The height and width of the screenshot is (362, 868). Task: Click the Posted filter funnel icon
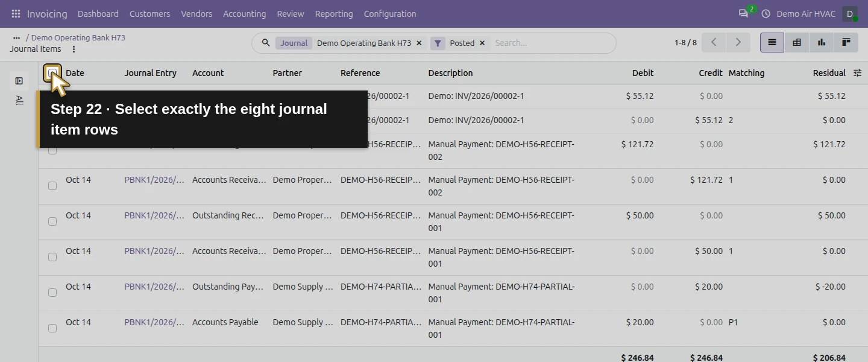pyautogui.click(x=438, y=43)
